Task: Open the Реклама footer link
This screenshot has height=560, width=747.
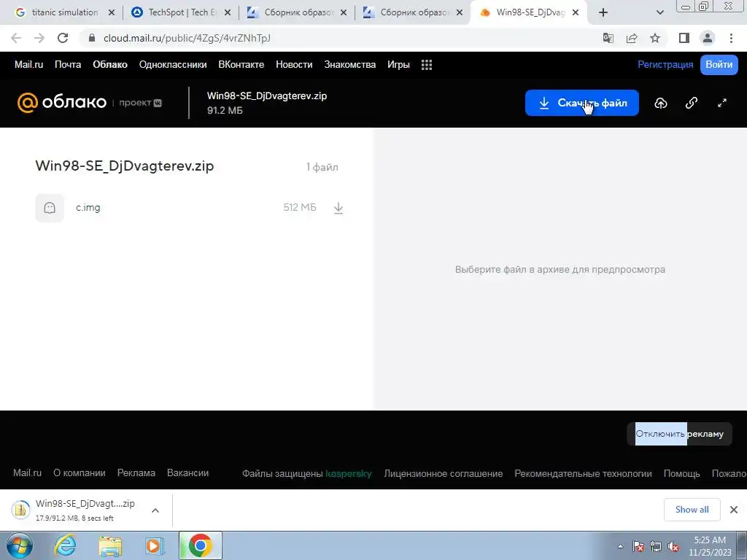Action: click(136, 472)
